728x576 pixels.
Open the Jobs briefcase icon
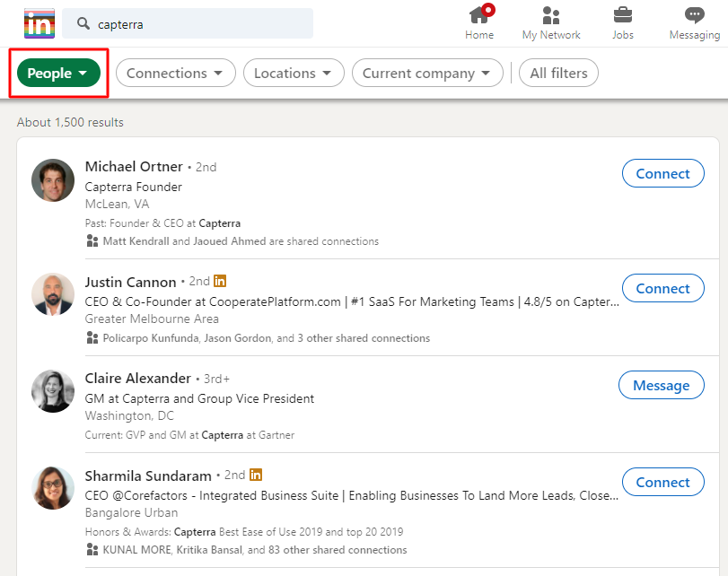pyautogui.click(x=623, y=15)
